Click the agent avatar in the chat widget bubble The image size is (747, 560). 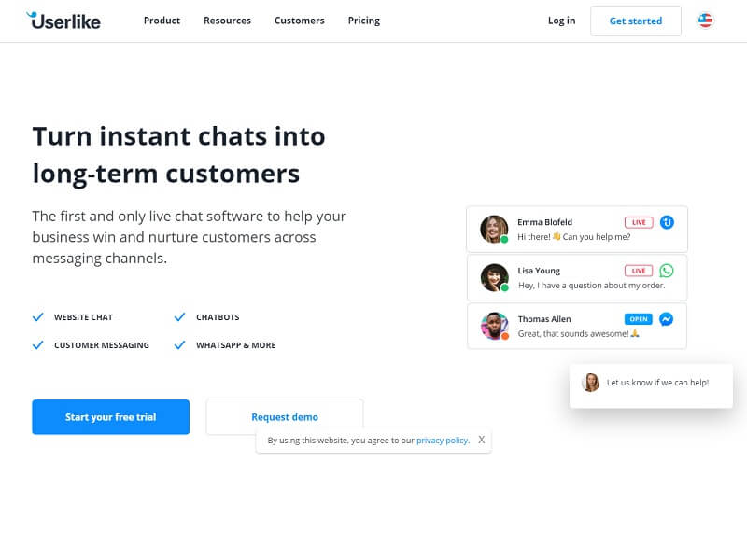(590, 383)
